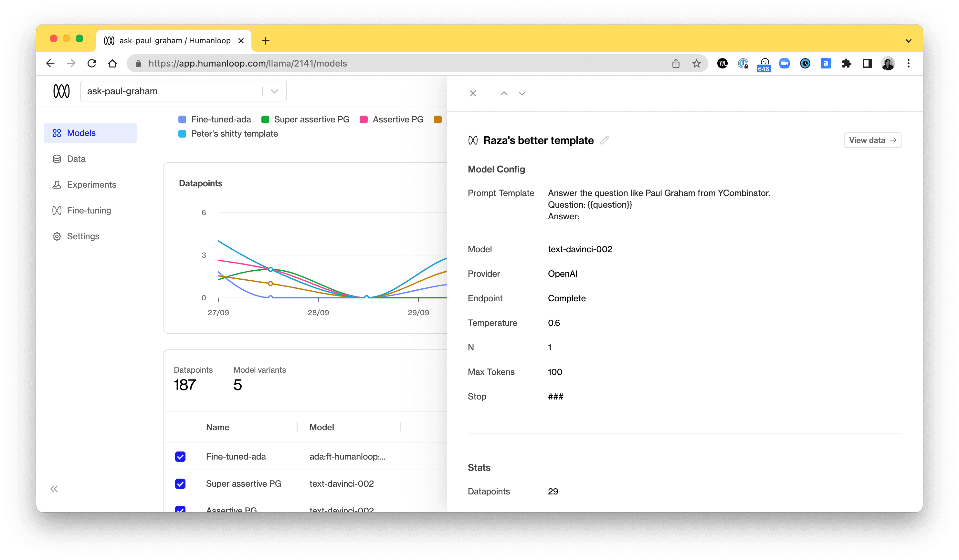Click the collapse sidebar chevron button
Screen dimensions: 959x560
coord(53,489)
